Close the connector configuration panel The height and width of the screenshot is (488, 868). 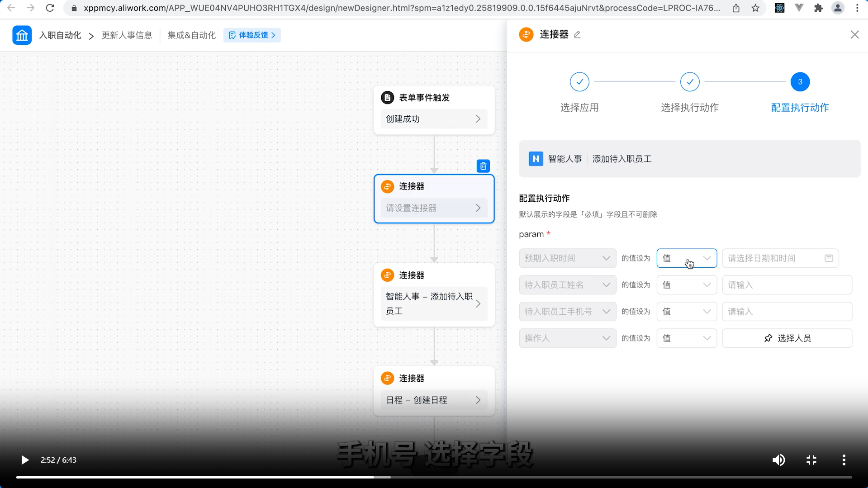point(854,35)
